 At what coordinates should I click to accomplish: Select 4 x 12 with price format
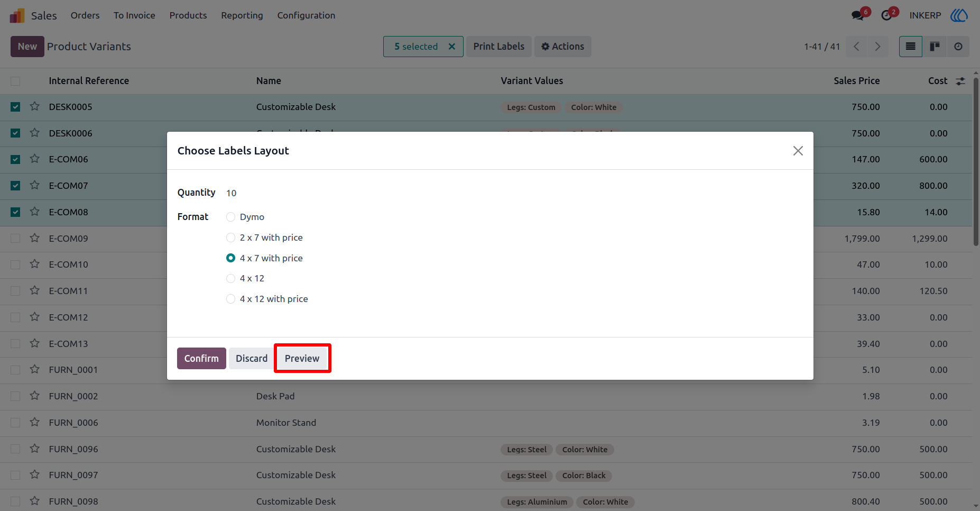[x=230, y=299]
